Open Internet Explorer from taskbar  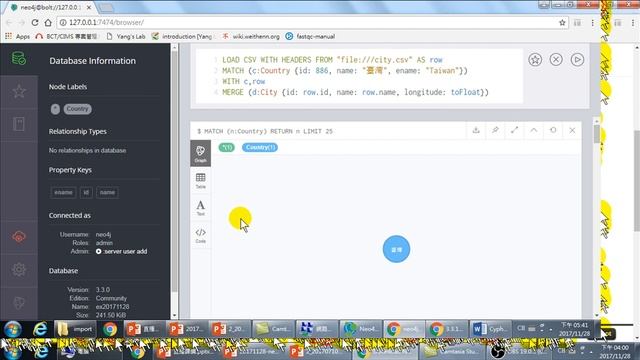coord(40,329)
